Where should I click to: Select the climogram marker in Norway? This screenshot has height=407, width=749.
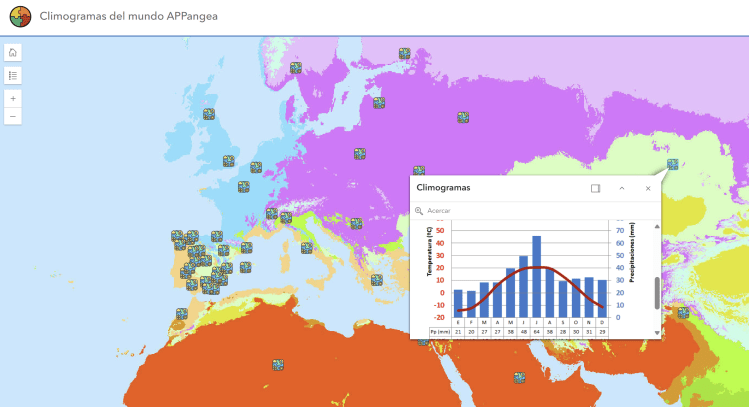[x=296, y=68]
